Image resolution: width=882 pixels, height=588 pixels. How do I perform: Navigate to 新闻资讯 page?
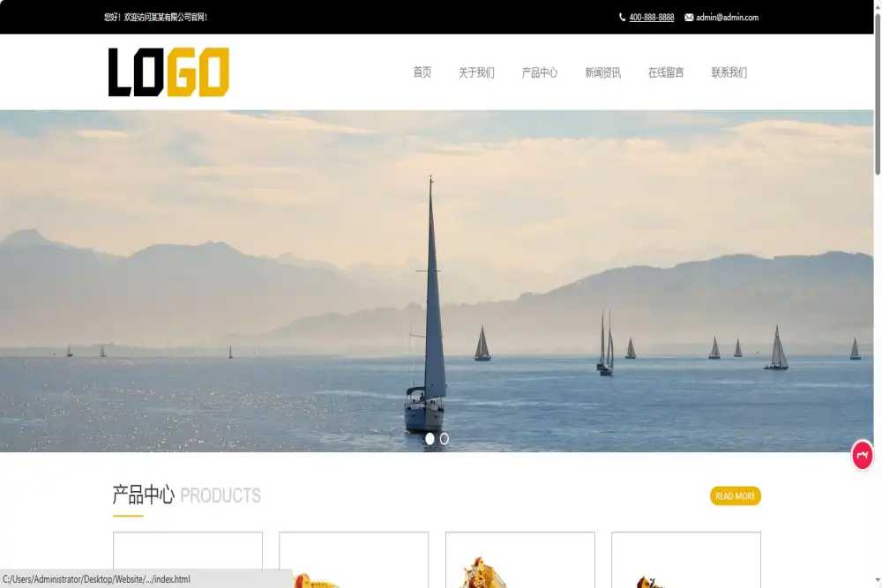tap(602, 73)
